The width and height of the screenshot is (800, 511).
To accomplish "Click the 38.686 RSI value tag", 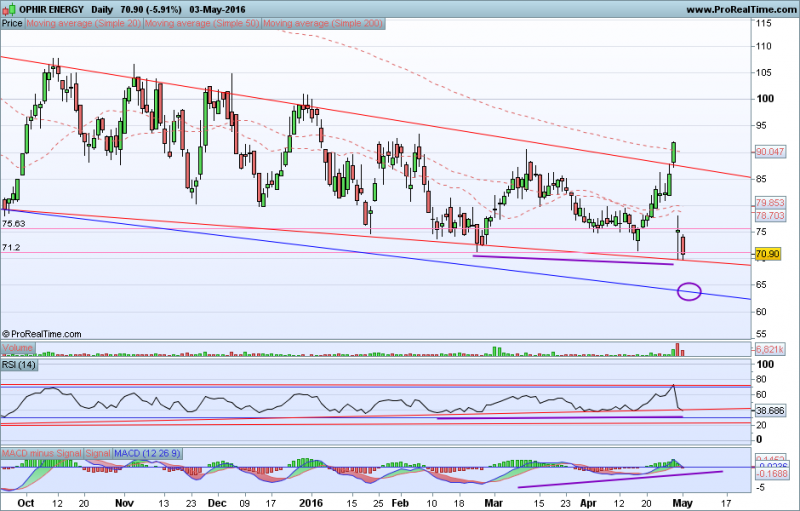I will coord(768,411).
